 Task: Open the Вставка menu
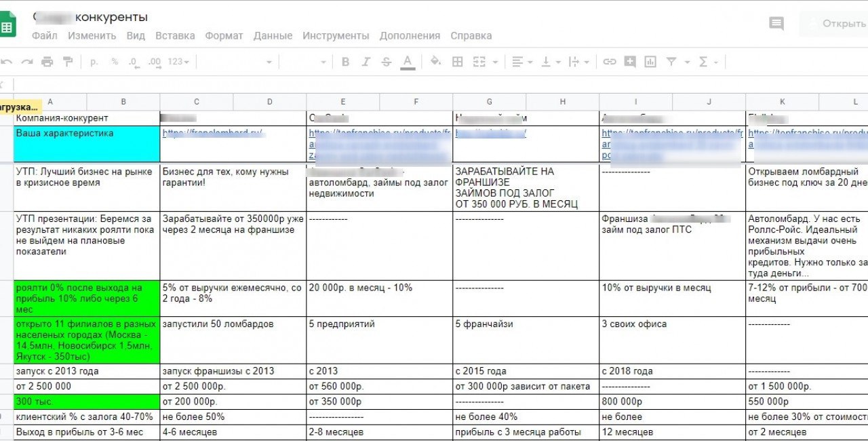(175, 36)
